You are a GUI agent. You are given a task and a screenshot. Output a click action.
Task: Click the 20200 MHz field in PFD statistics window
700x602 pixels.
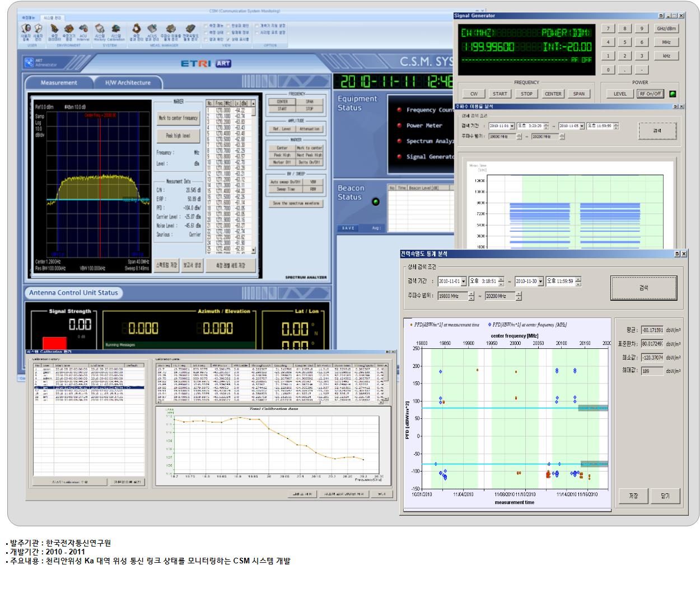point(500,296)
